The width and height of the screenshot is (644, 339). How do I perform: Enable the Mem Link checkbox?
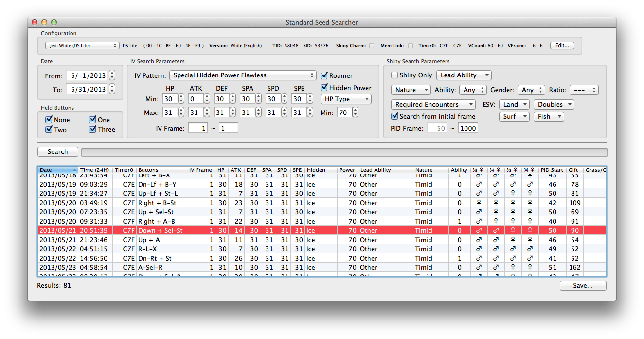click(411, 46)
